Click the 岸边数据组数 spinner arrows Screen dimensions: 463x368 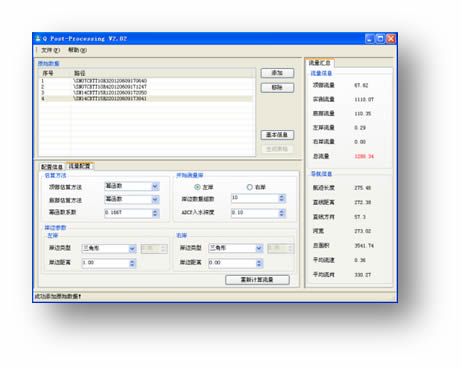[x=282, y=198]
